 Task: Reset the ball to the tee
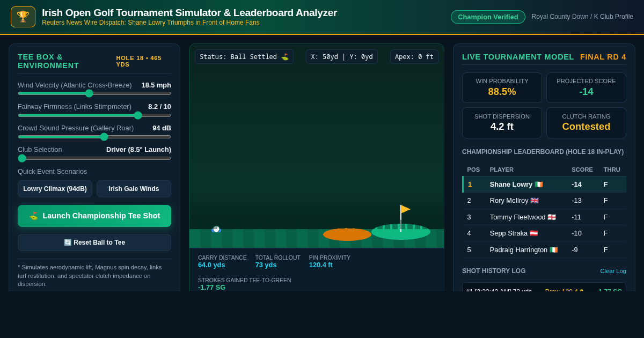(94, 243)
